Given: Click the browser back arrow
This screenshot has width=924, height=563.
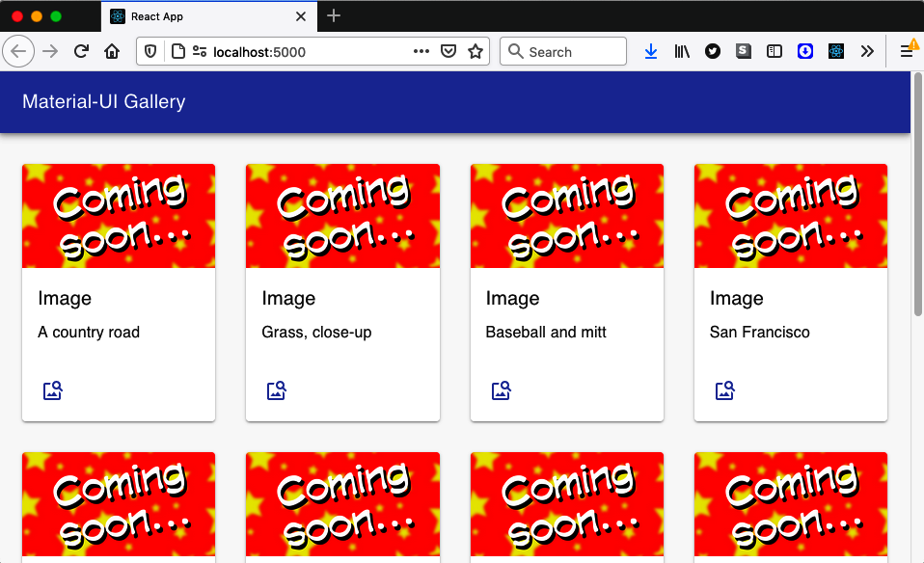Looking at the screenshot, I should coord(18,52).
